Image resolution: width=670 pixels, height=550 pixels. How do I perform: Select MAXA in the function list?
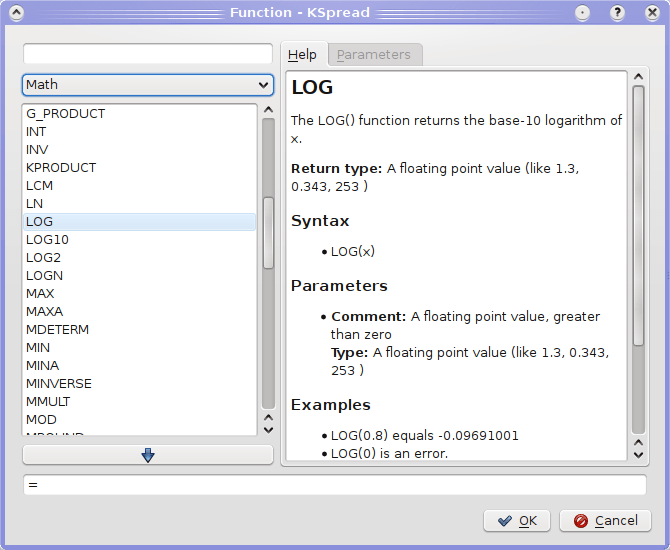click(x=139, y=311)
